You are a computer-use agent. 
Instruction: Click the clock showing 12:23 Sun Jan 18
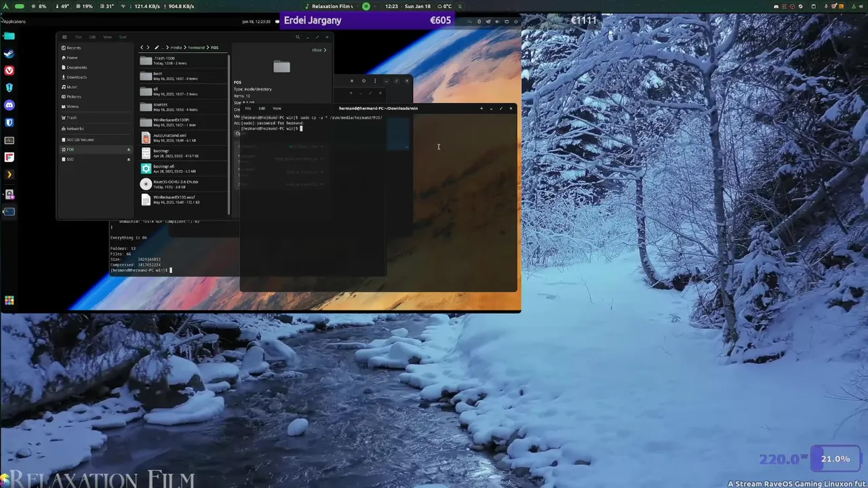408,6
